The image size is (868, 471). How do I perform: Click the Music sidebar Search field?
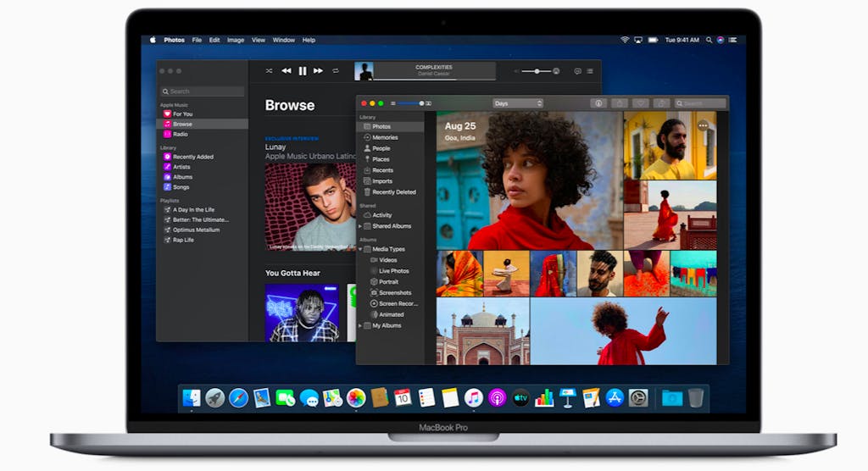pos(202,91)
